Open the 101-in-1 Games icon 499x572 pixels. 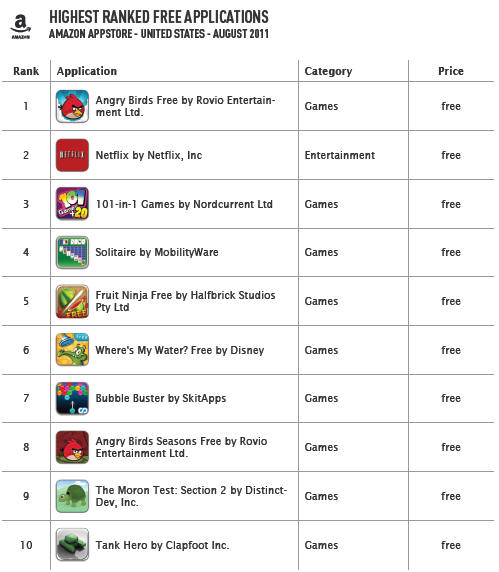click(72, 204)
